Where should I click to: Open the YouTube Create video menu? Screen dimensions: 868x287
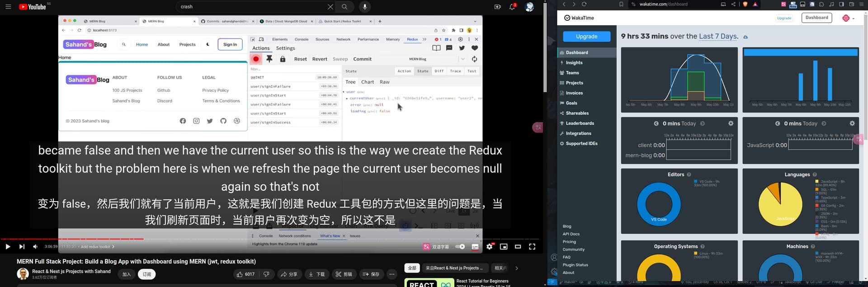pyautogui.click(x=498, y=7)
